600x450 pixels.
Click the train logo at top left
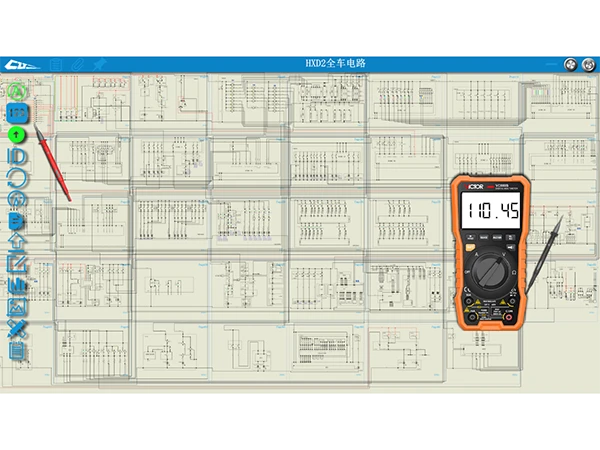20,65
